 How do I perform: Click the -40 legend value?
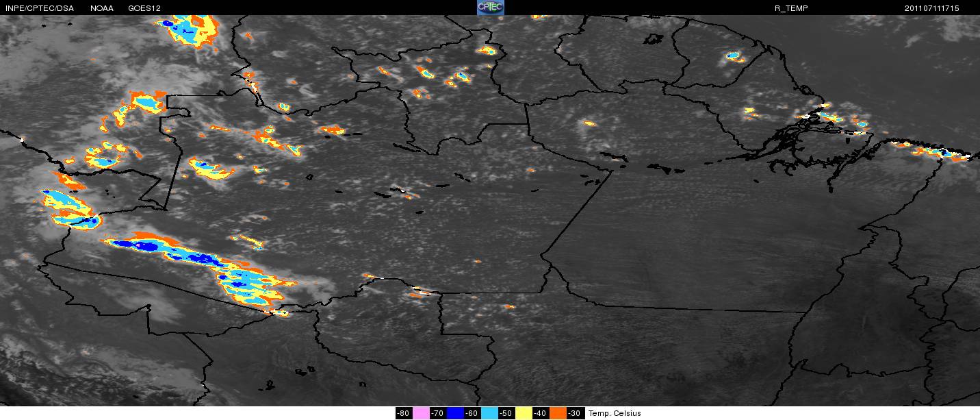coord(541,413)
